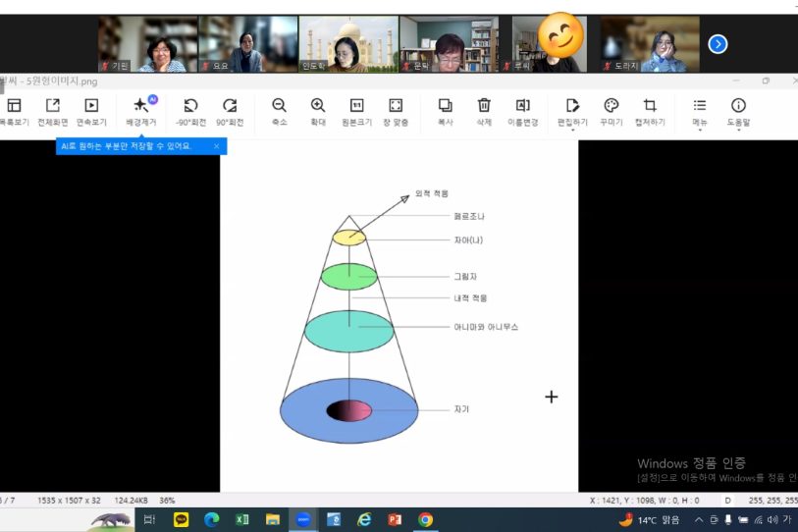Zoom out using the 축소 magnifier
This screenshot has width=798, height=532.
tap(279, 106)
